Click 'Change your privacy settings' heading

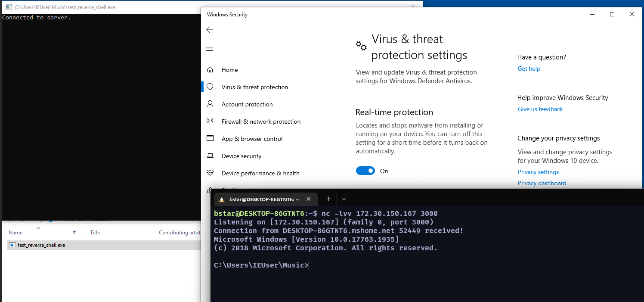pyautogui.click(x=558, y=138)
